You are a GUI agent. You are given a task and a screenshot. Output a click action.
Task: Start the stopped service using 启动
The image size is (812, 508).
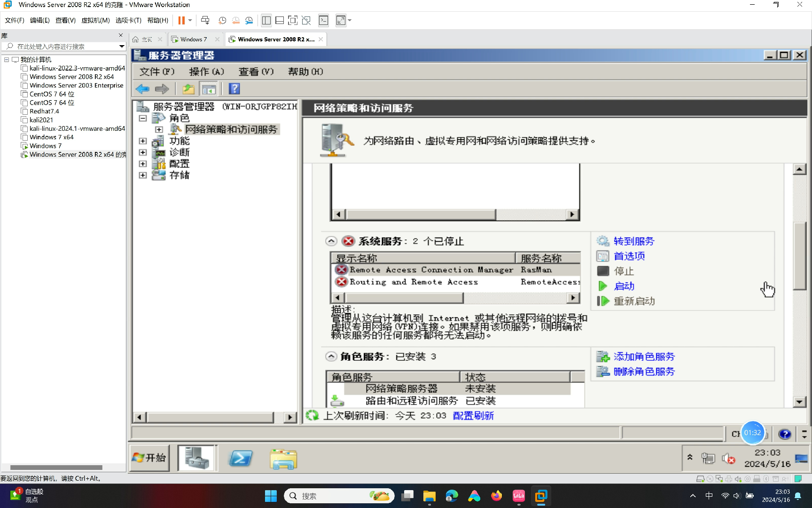tap(624, 286)
